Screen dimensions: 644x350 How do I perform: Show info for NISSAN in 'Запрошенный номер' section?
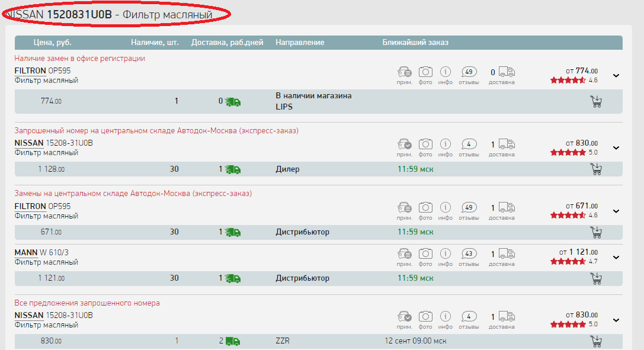tap(445, 145)
